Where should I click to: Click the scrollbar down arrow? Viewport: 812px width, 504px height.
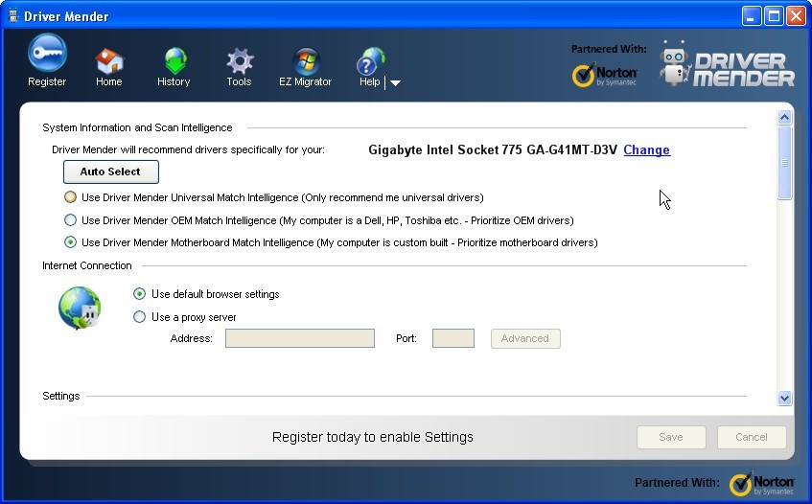(784, 398)
